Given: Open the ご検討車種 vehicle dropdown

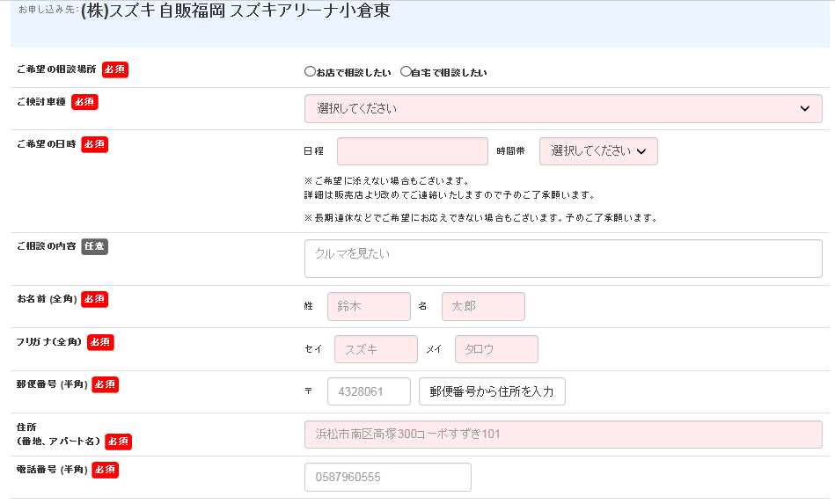Looking at the screenshot, I should tap(563, 108).
